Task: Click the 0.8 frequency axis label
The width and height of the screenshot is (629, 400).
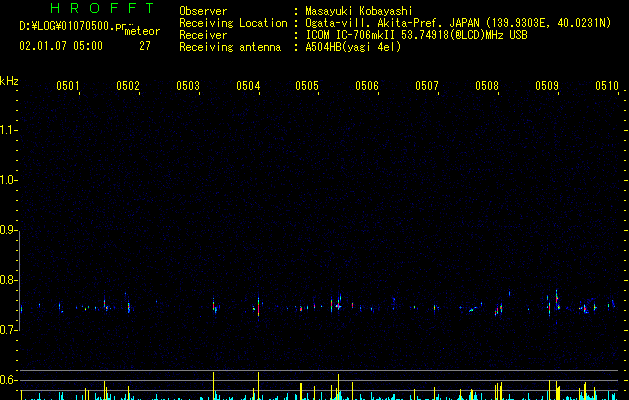Action: point(9,280)
